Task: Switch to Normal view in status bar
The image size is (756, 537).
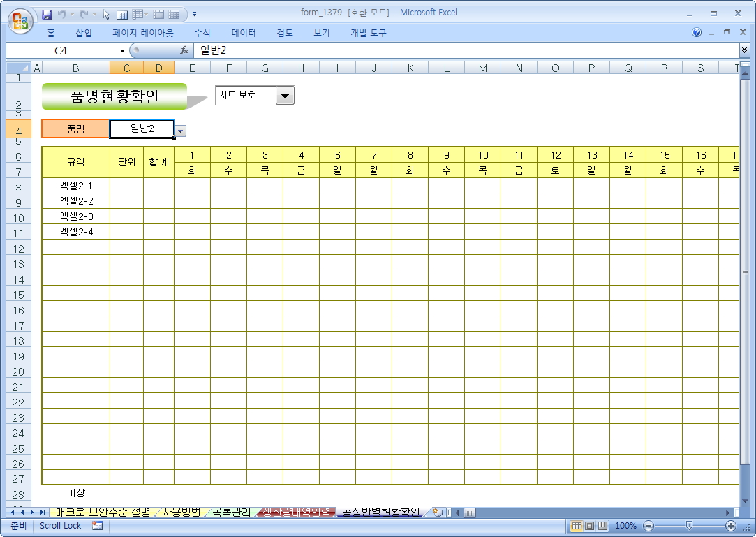Action: point(577,526)
